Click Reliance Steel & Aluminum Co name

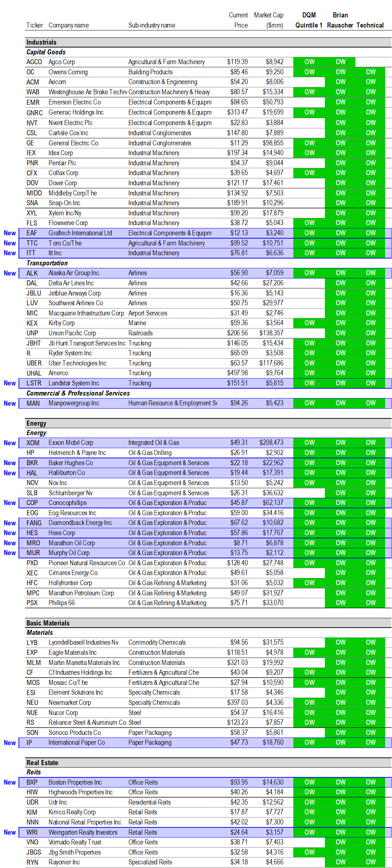tap(87, 723)
